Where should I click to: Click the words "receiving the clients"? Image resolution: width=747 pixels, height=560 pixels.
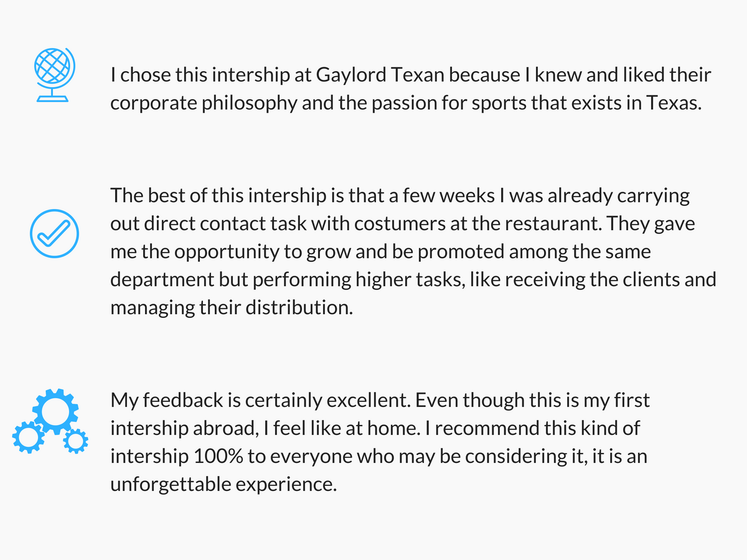[591, 281]
